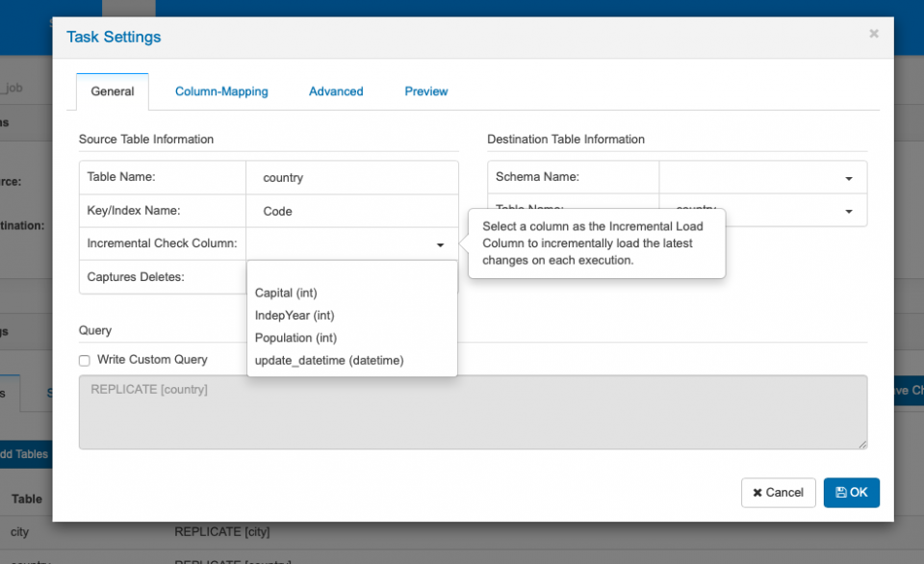
Task: Switch to the Column-Mapping tab
Action: point(221,90)
